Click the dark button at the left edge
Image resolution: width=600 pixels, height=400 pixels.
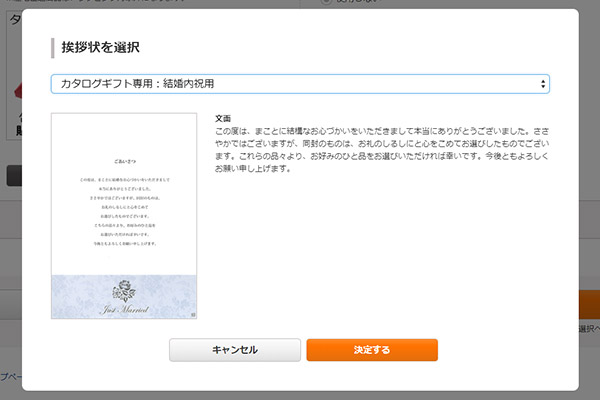coord(12,176)
